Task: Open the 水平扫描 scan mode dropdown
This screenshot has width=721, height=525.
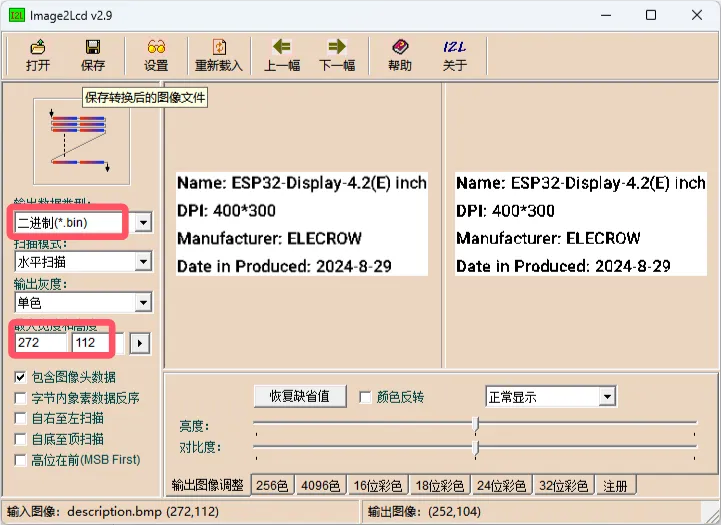Action: (x=143, y=262)
